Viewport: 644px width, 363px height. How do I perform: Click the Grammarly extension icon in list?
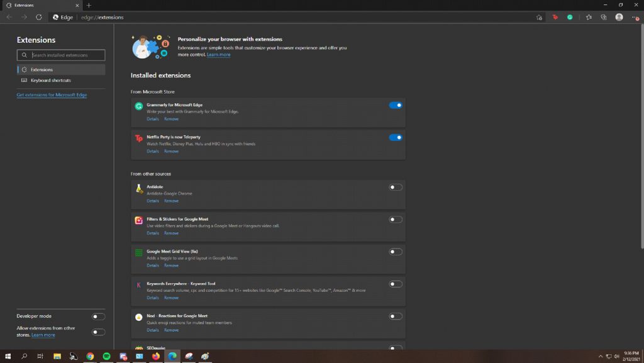[139, 106]
